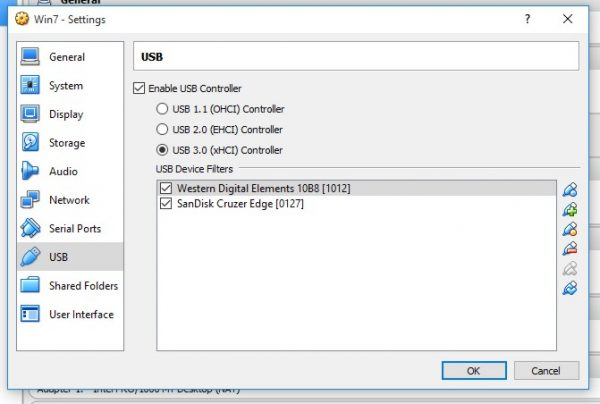Add USB filter from attached device
This screenshot has height=404, width=600.
570,209
